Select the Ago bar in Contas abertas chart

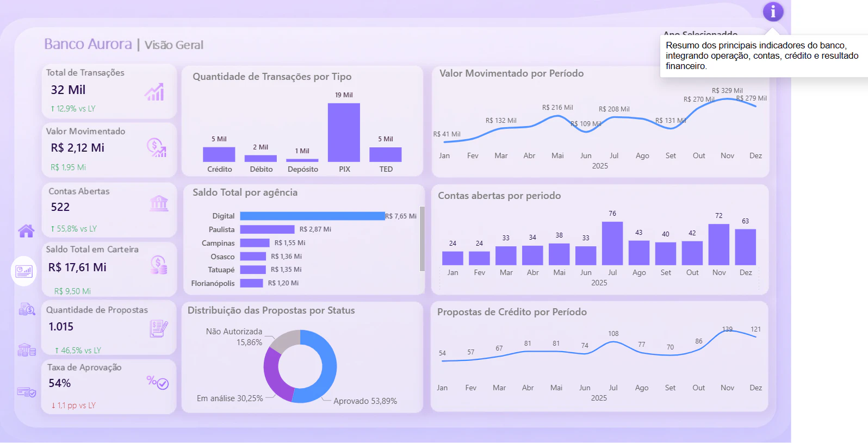tap(639, 253)
